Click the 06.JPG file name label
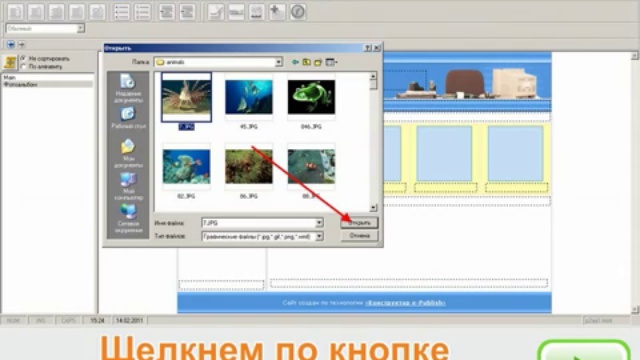 click(x=249, y=196)
